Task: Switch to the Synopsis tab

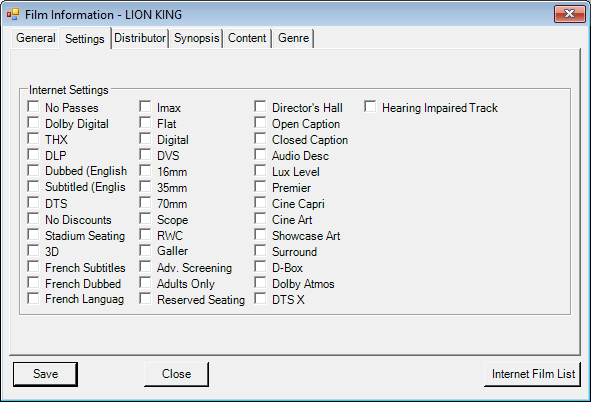Action: pyautogui.click(x=196, y=38)
